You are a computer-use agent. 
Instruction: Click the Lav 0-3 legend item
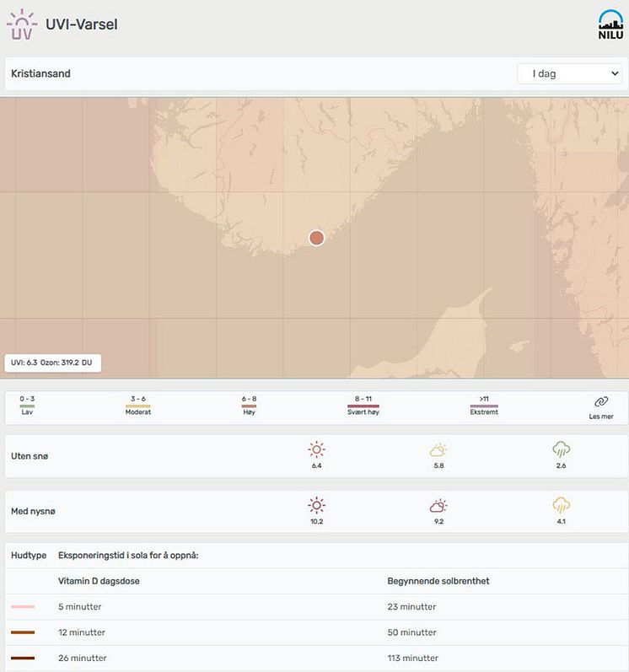click(27, 406)
